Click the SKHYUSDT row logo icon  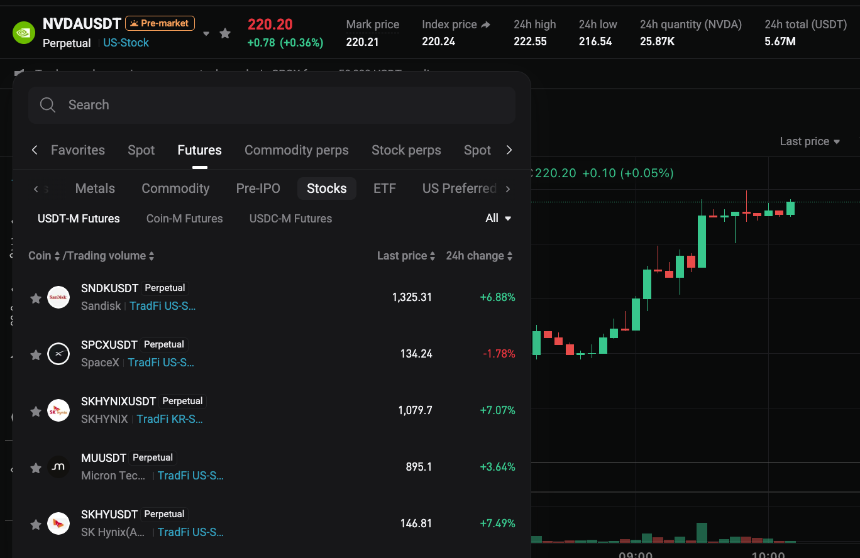pyautogui.click(x=58, y=523)
